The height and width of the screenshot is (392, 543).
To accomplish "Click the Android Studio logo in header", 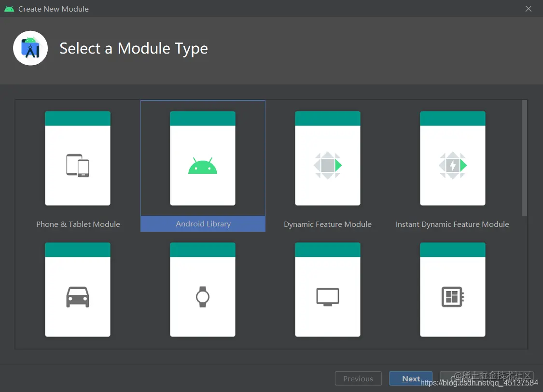I will 30,48.
